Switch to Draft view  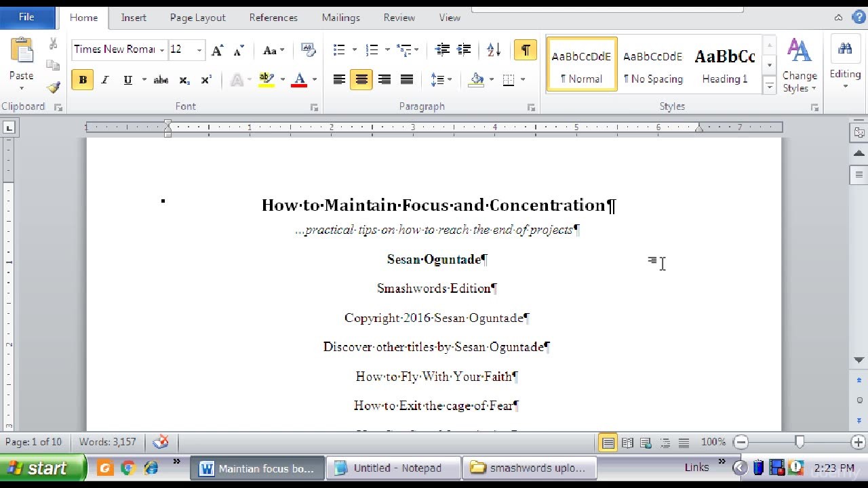coord(684,443)
